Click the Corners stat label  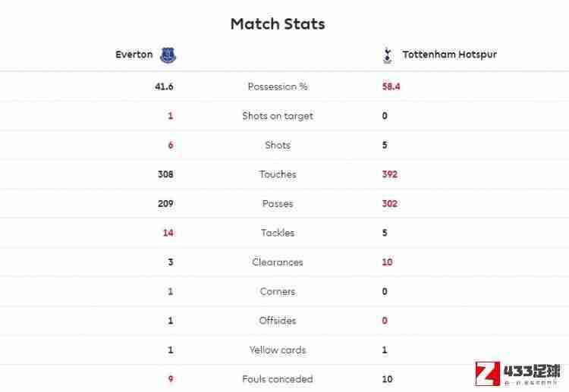tap(278, 291)
